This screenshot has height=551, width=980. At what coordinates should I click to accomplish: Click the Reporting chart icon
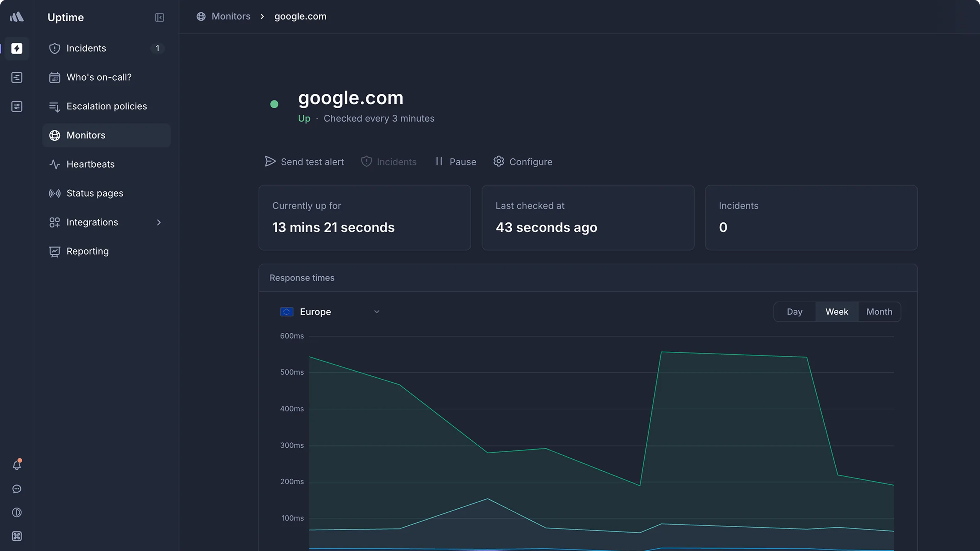pos(55,251)
